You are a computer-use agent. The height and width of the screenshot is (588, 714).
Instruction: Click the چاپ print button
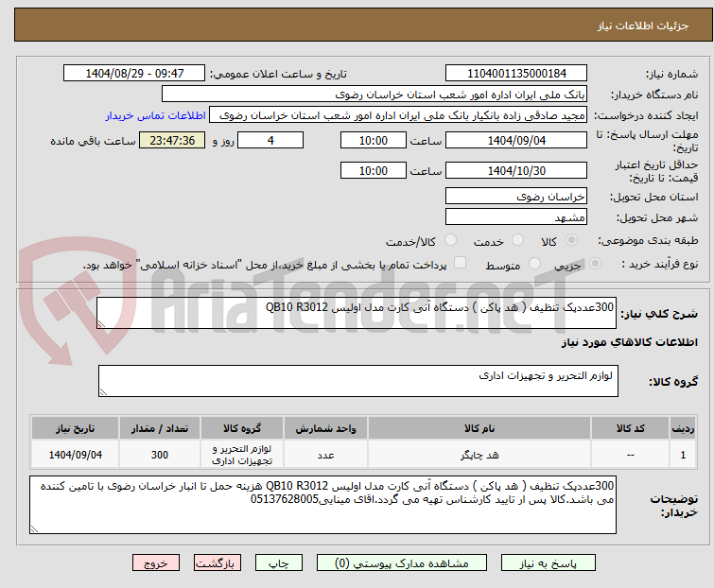click(279, 563)
